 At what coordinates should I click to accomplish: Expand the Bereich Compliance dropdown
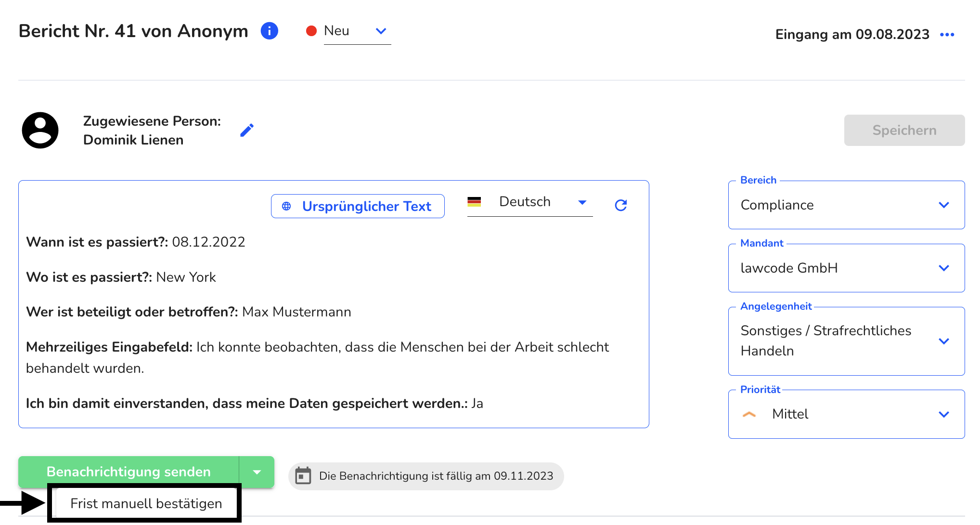(x=846, y=205)
